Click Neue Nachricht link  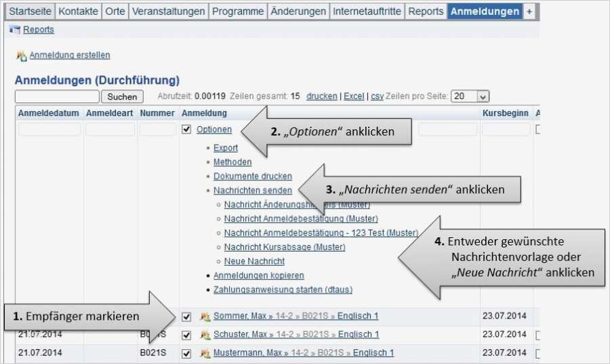tap(254, 262)
